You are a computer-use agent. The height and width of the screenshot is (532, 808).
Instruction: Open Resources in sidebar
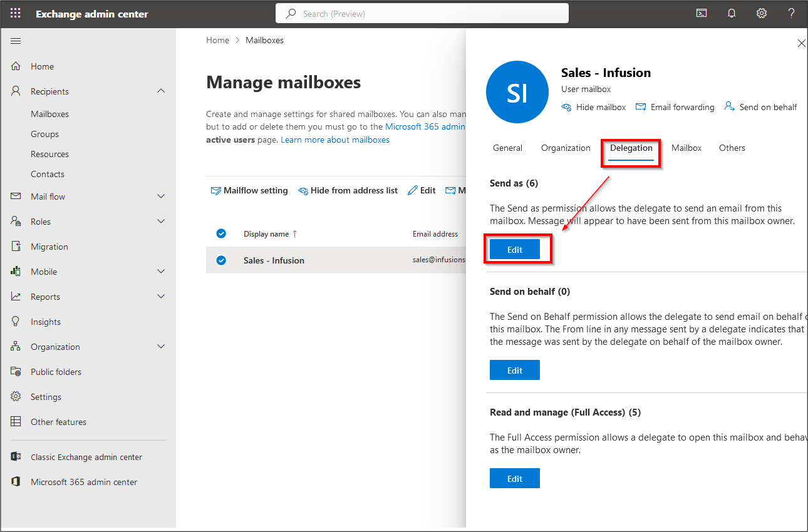(x=49, y=154)
